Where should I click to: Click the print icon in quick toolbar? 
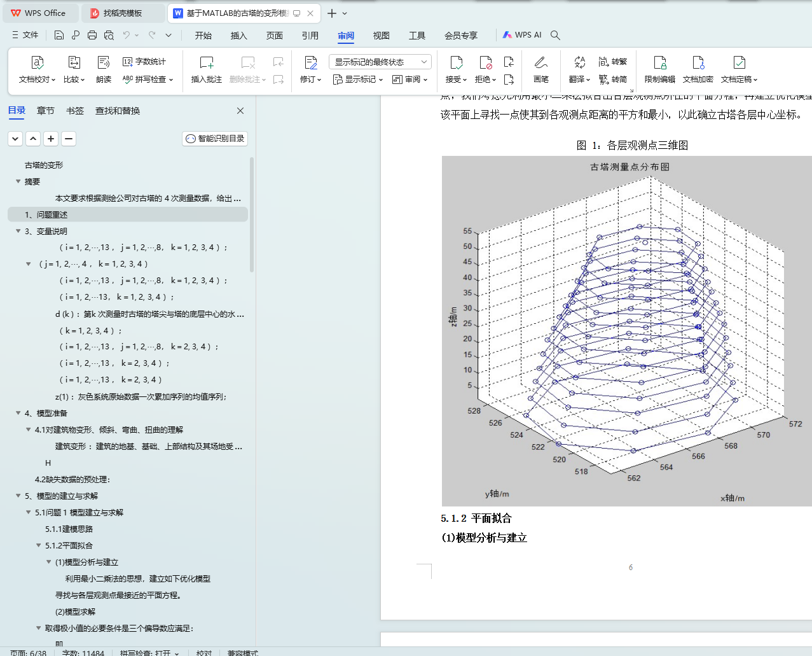[92, 35]
